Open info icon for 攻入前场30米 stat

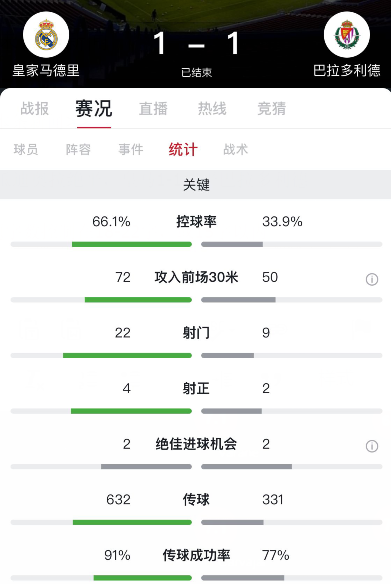click(372, 279)
